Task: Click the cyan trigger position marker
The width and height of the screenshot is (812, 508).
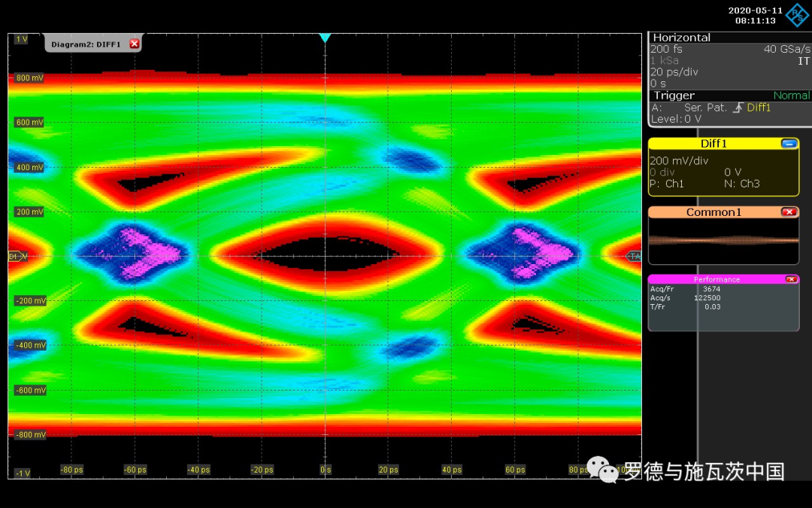Action: pos(325,38)
